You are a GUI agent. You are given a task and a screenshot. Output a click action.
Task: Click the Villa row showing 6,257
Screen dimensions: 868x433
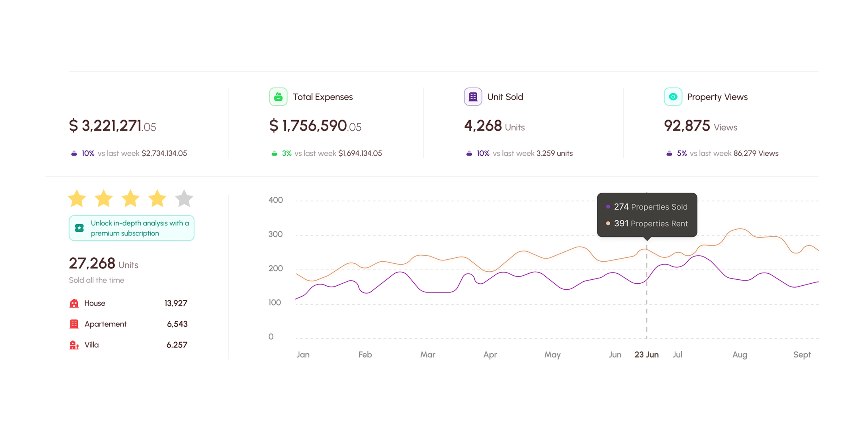128,345
